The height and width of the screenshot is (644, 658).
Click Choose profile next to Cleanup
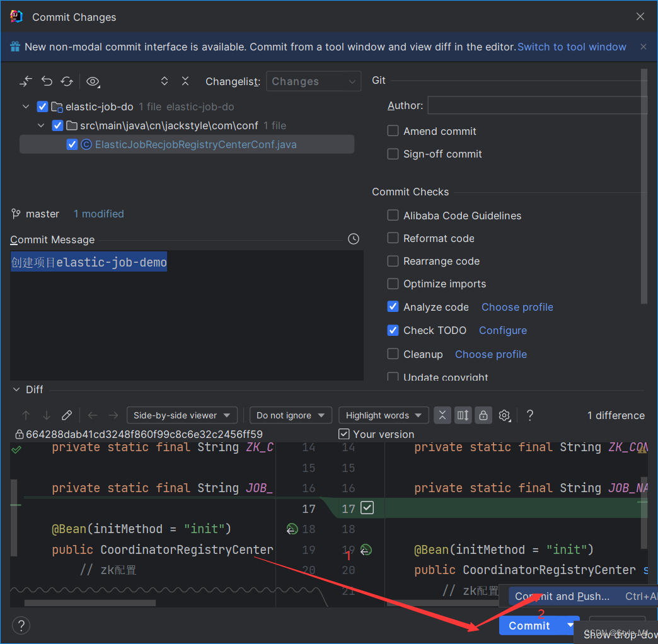(490, 355)
